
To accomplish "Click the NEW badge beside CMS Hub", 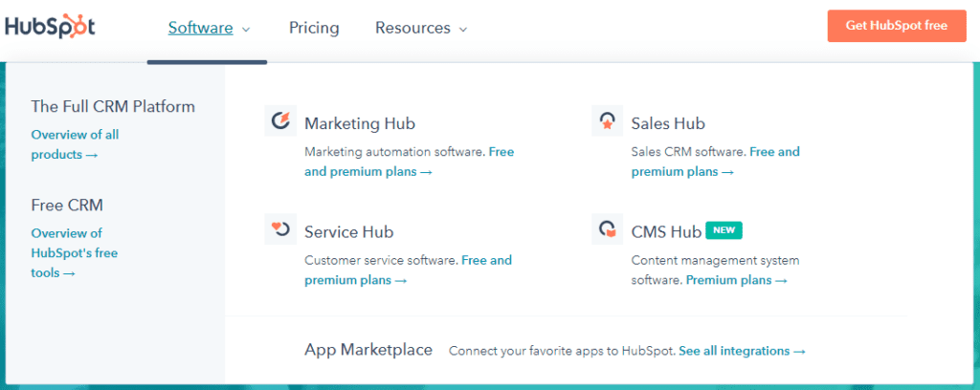I will pos(724,230).
